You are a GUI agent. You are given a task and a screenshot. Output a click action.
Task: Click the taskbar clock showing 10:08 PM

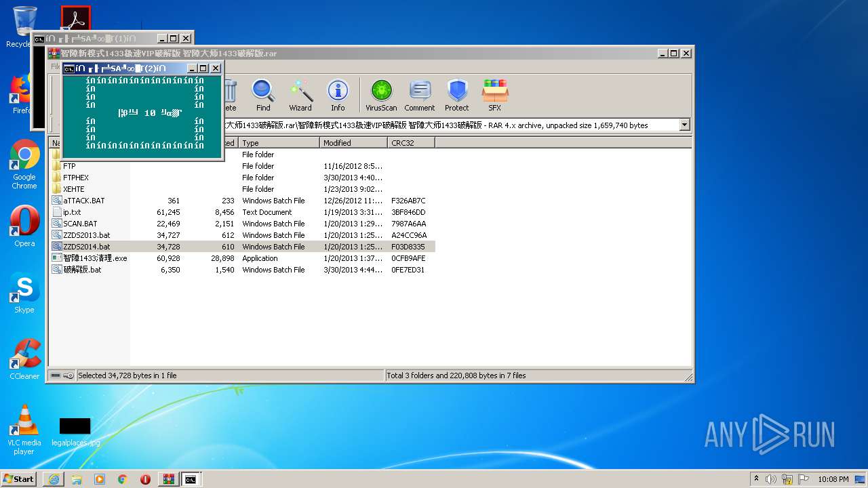point(833,479)
